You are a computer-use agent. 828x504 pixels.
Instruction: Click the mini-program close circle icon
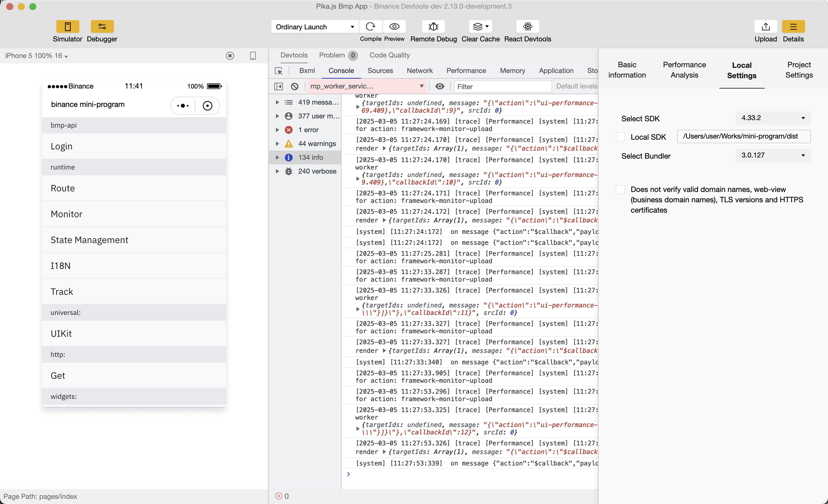point(207,106)
